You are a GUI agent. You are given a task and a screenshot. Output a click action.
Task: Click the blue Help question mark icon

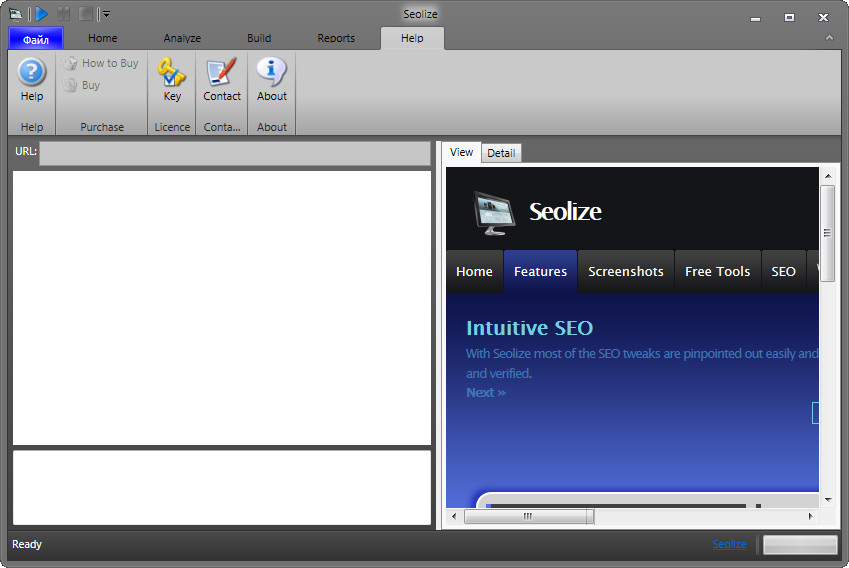31,73
